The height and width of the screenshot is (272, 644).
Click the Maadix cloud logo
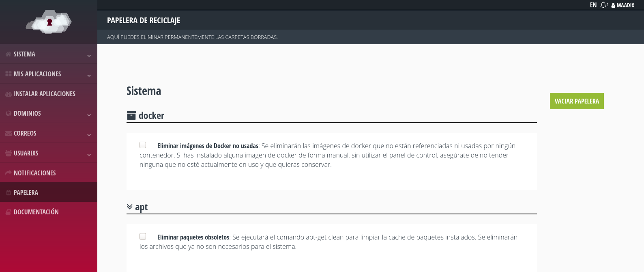click(x=49, y=22)
